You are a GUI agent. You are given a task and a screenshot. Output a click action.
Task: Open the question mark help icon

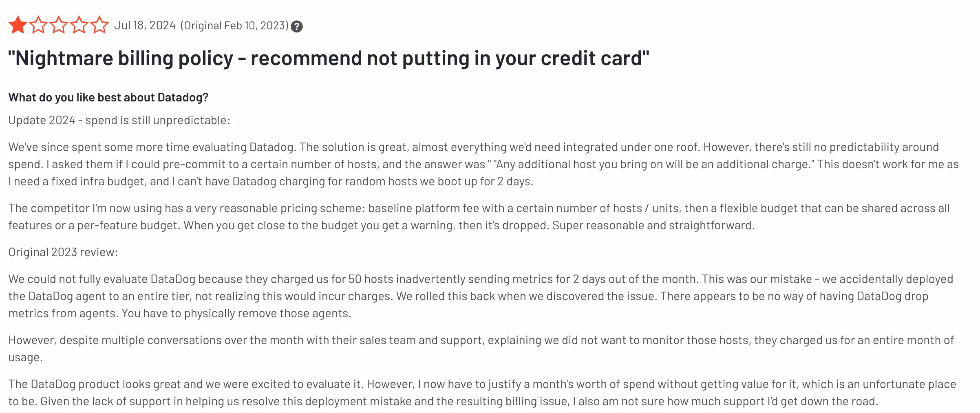point(297,26)
